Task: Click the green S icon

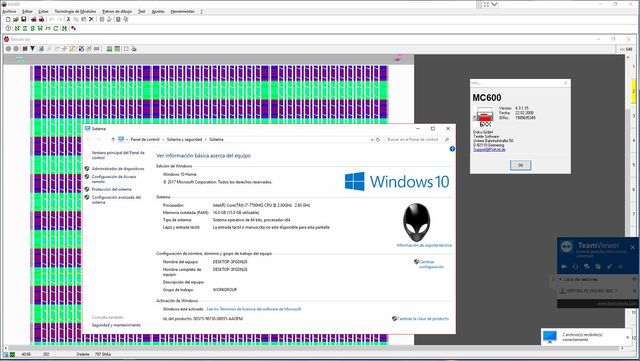Action: [x=33, y=28]
